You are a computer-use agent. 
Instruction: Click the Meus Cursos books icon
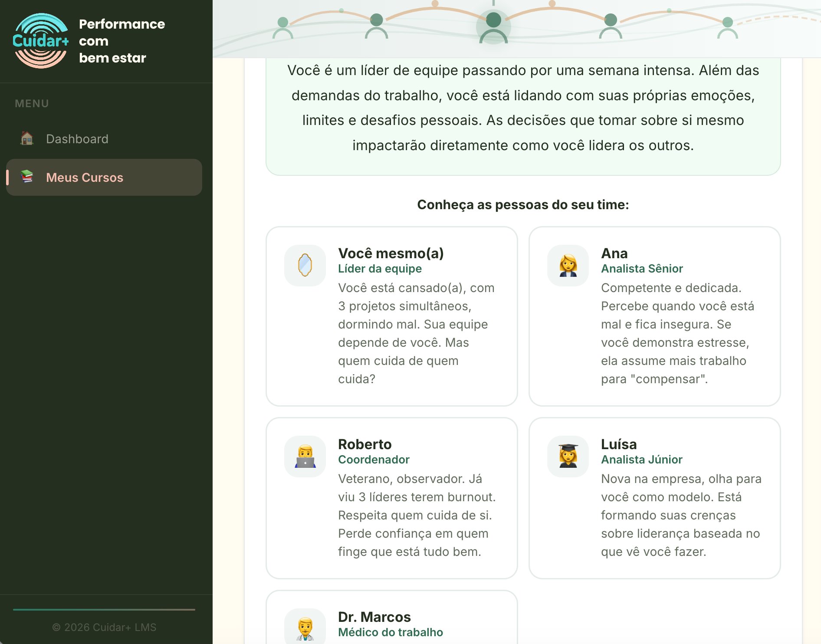(x=27, y=177)
